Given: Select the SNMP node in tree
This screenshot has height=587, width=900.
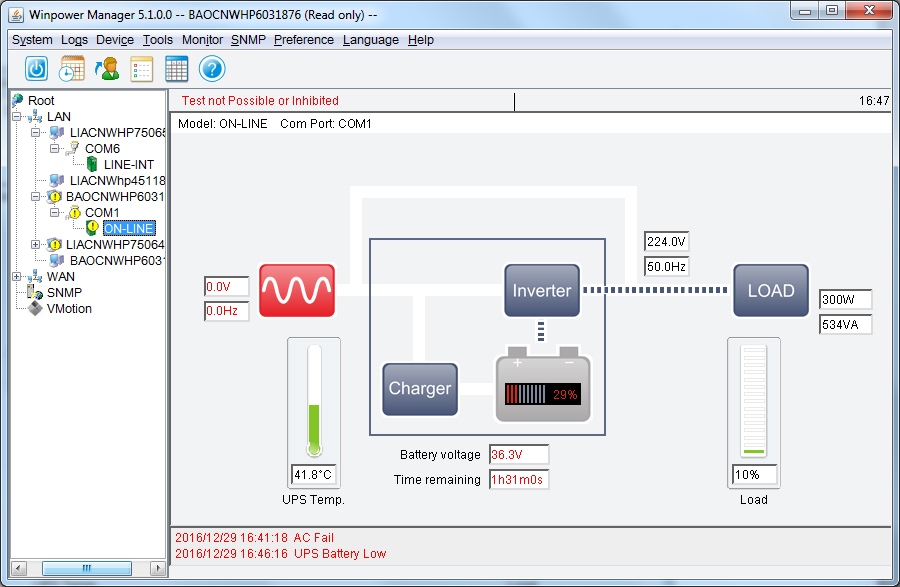Looking at the screenshot, I should click(64, 293).
